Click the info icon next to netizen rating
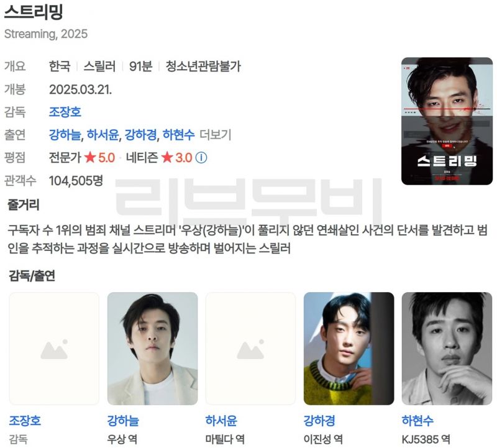 click(201, 158)
